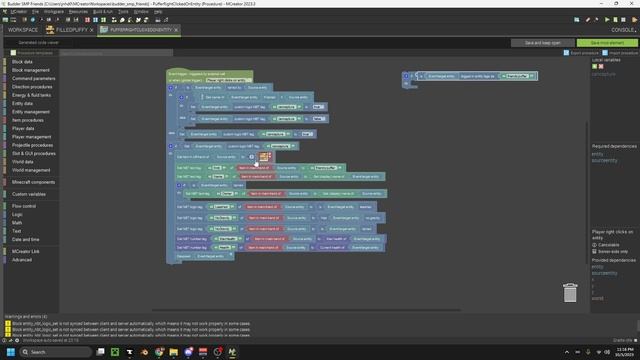Open the Block data category

pyautogui.click(x=22, y=62)
